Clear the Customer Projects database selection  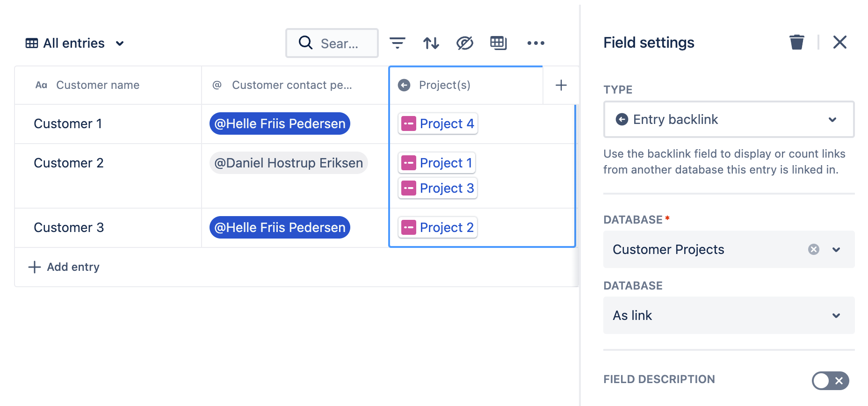click(x=814, y=249)
